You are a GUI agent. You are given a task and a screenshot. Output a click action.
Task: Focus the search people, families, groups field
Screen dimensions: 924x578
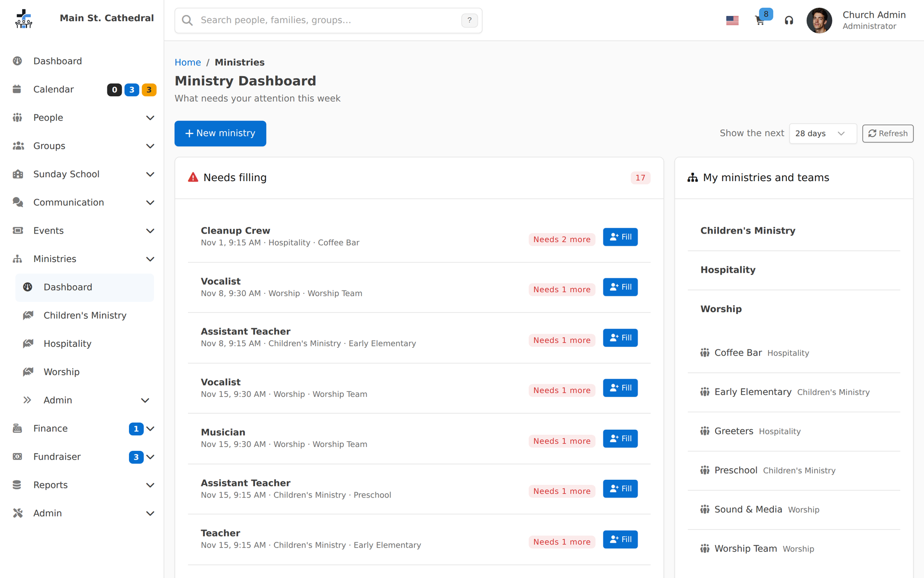click(x=328, y=20)
